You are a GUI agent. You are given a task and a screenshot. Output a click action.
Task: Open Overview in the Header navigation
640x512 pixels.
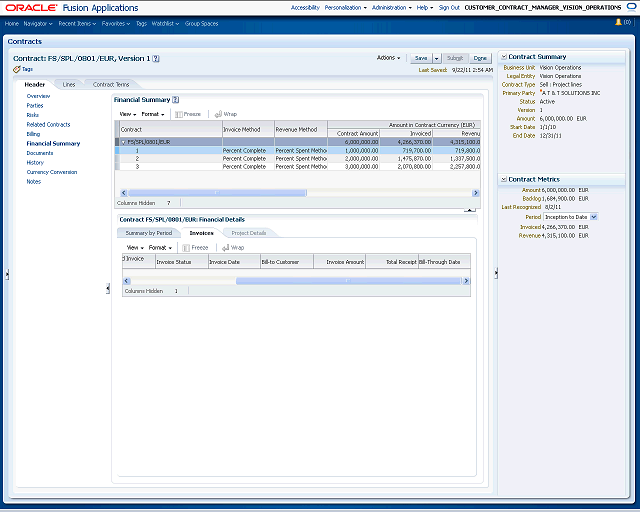click(38, 96)
